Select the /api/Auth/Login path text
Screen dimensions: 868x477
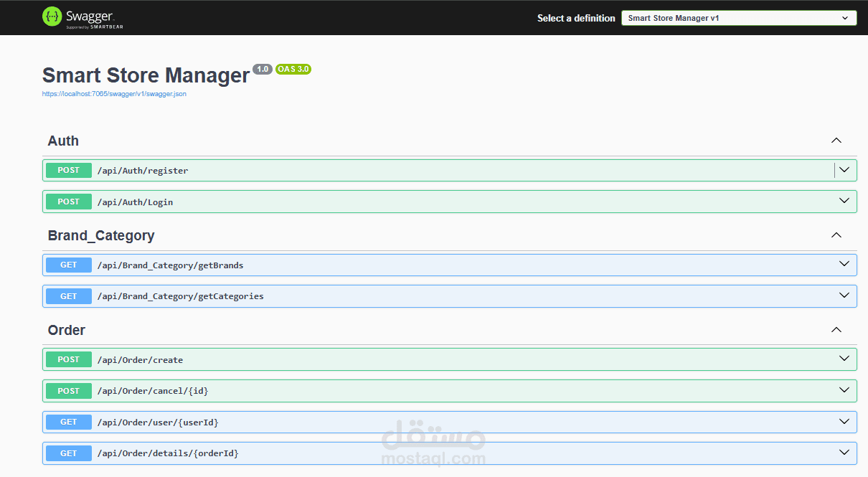point(135,202)
